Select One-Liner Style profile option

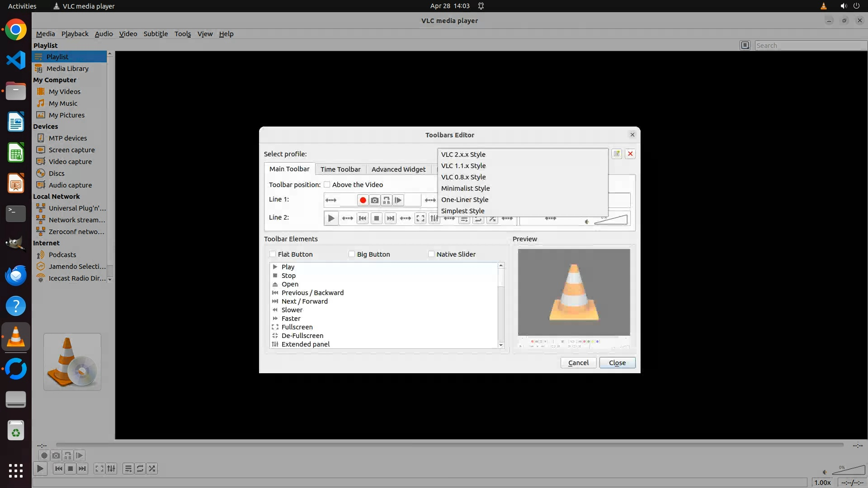(464, 199)
